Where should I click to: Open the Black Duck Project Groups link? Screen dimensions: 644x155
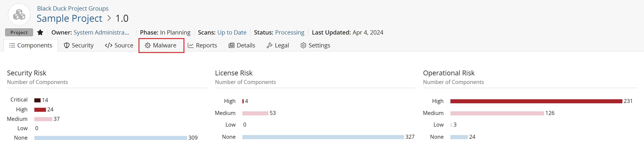tap(73, 8)
